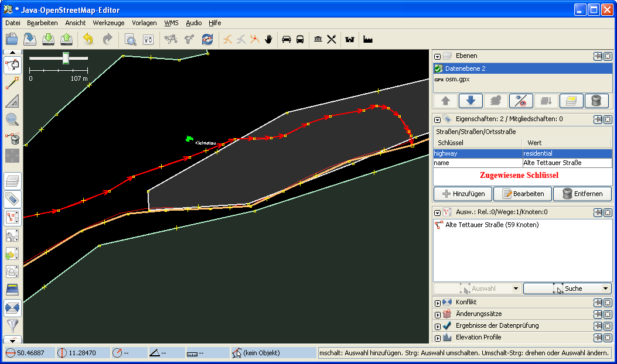
Task: Open the Werkzeuge menu
Action: 108,23
